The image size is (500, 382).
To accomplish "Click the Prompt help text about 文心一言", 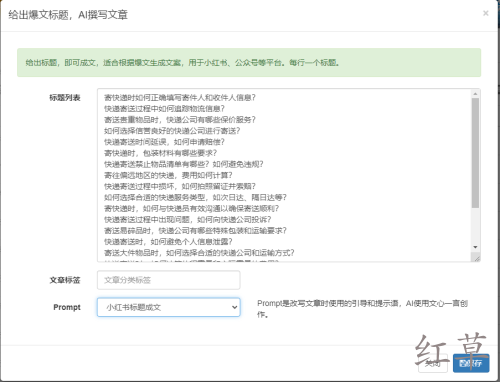I will pos(363,309).
